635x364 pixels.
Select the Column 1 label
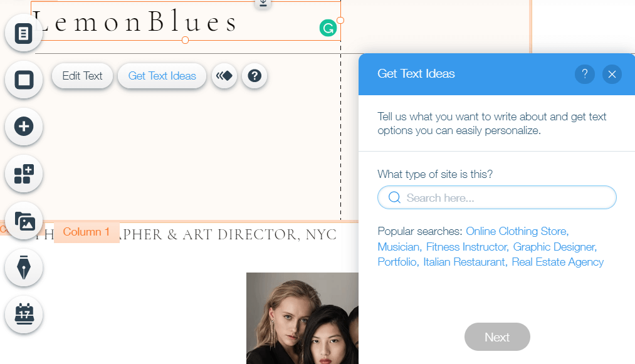(86, 231)
